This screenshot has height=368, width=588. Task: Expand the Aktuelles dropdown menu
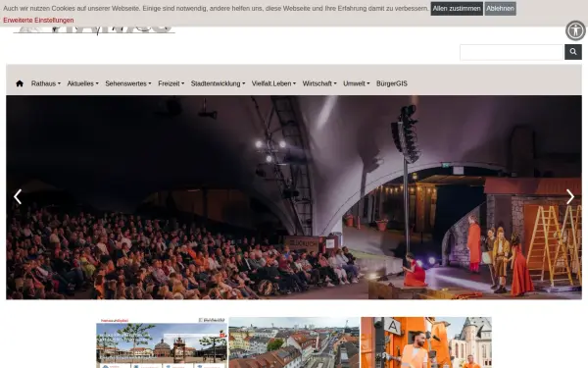[x=82, y=83]
